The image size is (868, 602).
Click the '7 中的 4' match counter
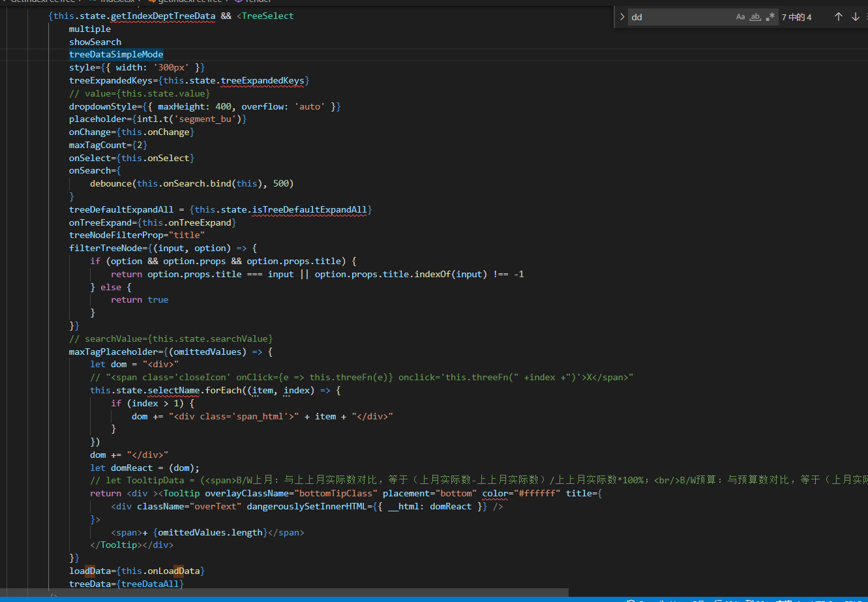click(x=796, y=18)
